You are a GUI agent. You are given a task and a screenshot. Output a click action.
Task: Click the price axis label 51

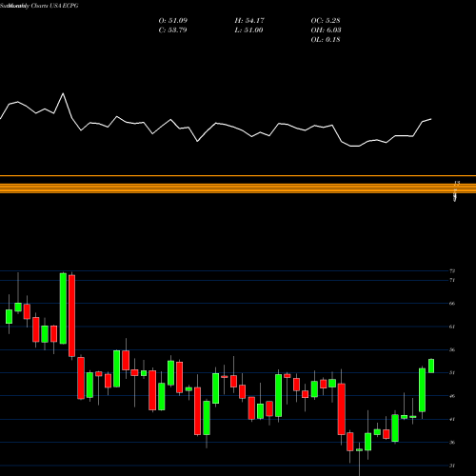click(x=452, y=372)
